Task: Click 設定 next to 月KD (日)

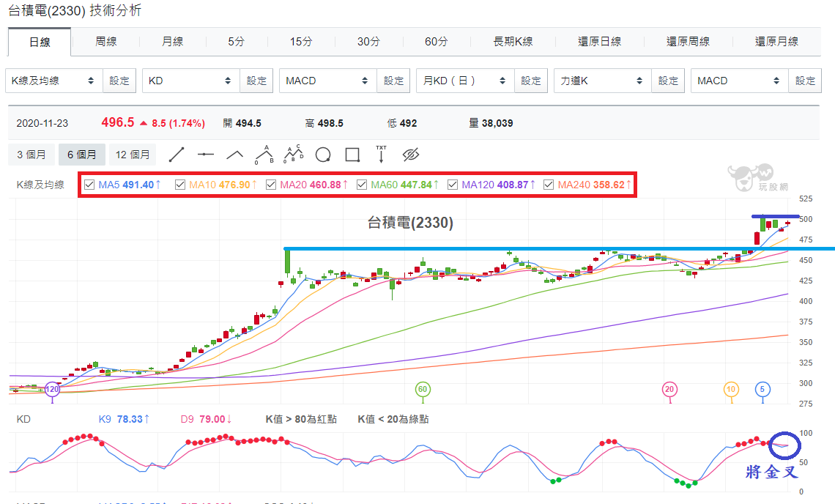Action: tap(531, 81)
